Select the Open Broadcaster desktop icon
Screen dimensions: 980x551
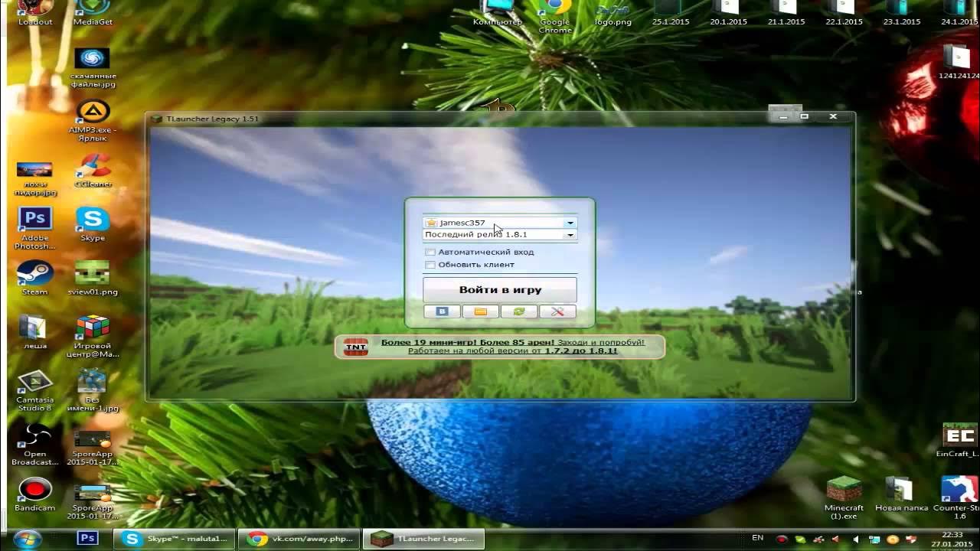35,445
